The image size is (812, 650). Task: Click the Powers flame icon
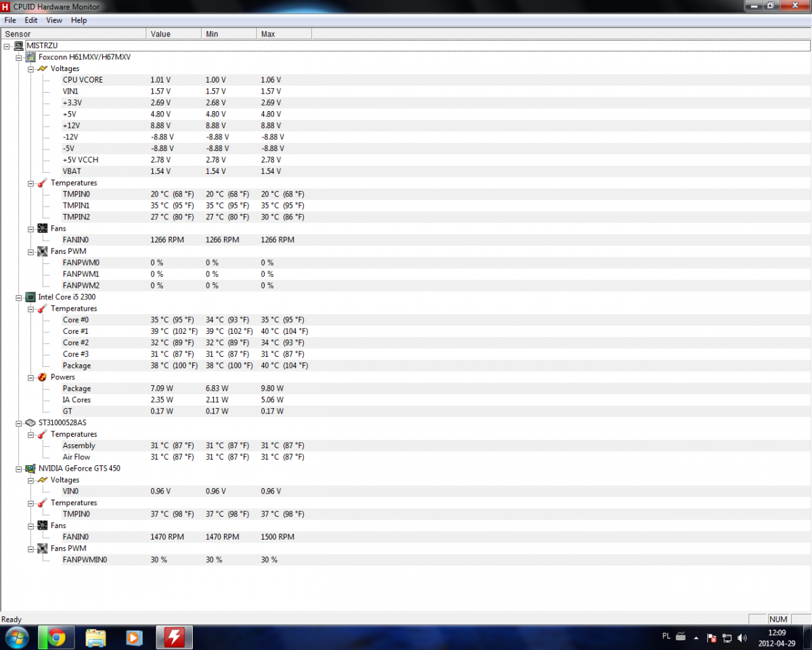pyautogui.click(x=43, y=376)
